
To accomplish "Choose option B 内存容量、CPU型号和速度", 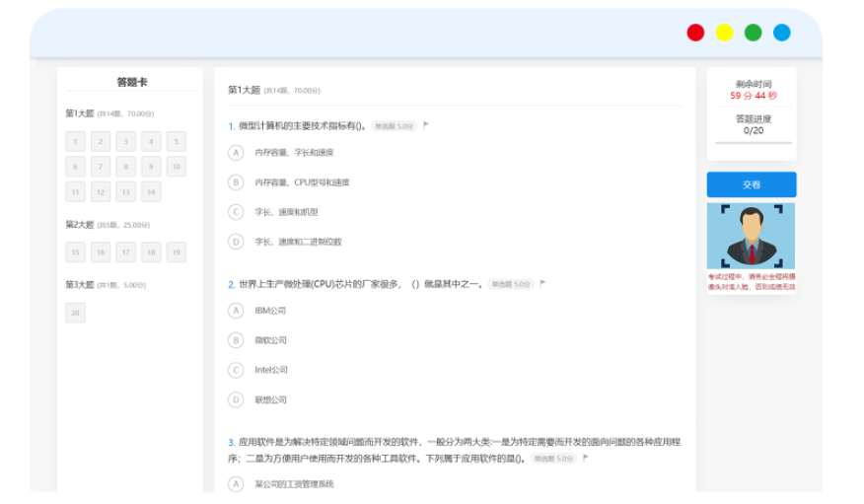I will pyautogui.click(x=236, y=182).
